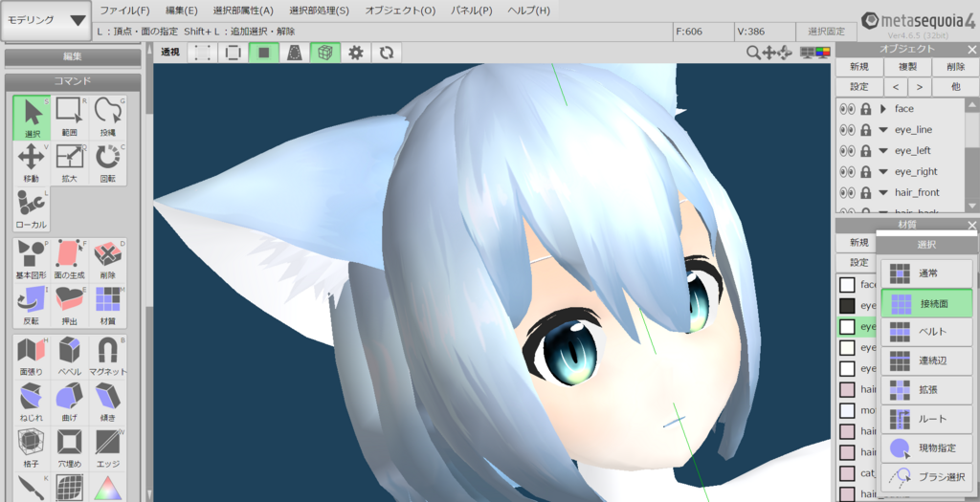Collapse the コマンド panel header
This screenshot has width=980, height=502.
tap(73, 81)
